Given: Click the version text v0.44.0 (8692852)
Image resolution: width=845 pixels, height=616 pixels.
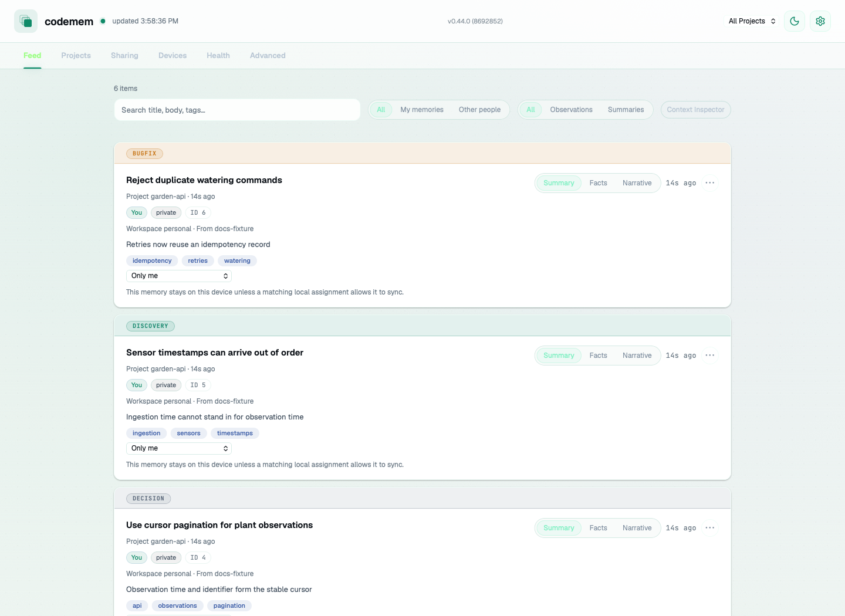Looking at the screenshot, I should pos(475,21).
